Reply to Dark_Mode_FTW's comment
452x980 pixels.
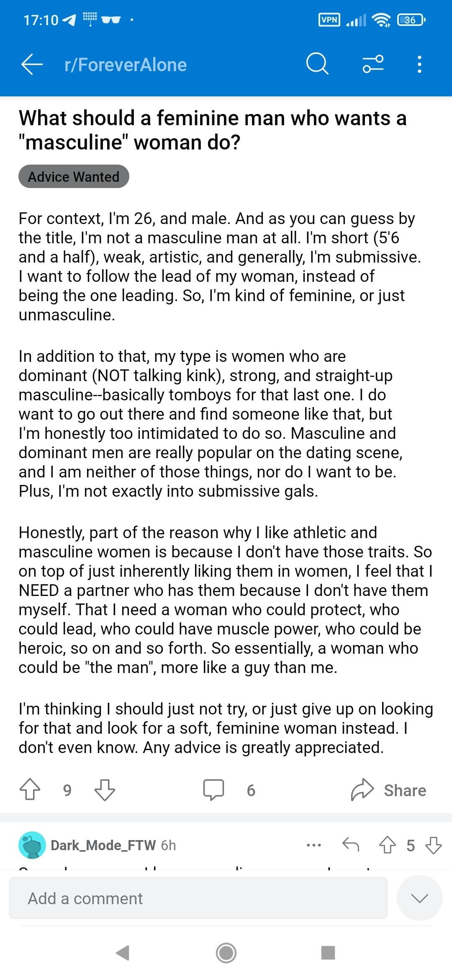tap(351, 845)
